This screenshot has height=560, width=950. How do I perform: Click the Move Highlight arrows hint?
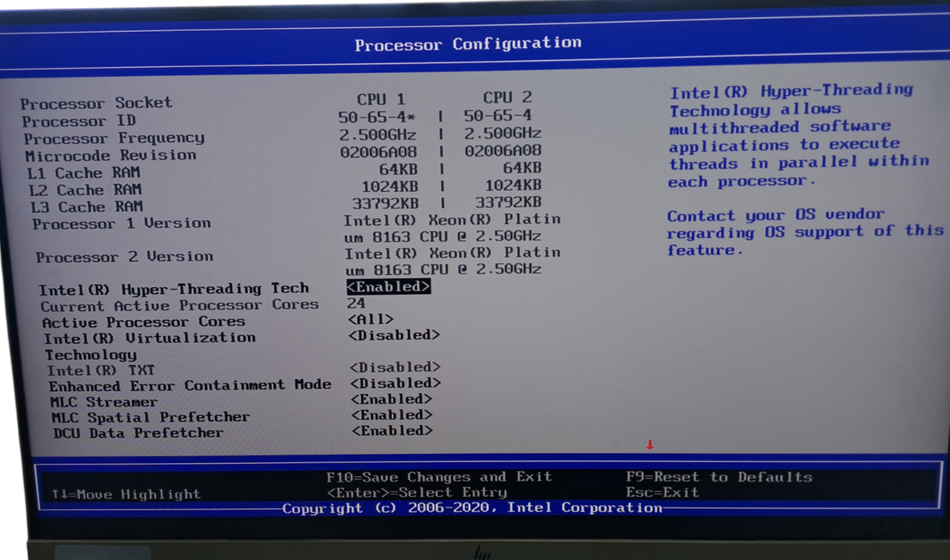[126, 494]
